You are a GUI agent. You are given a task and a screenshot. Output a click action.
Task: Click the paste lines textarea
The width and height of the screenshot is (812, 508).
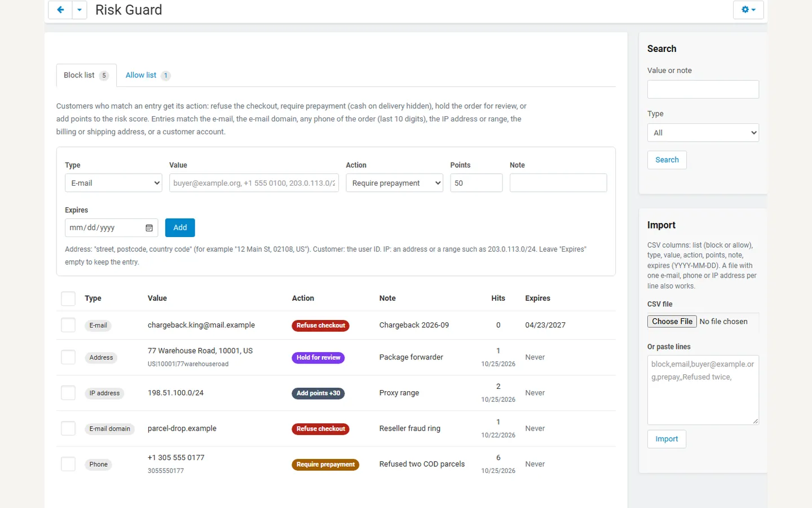click(x=703, y=390)
